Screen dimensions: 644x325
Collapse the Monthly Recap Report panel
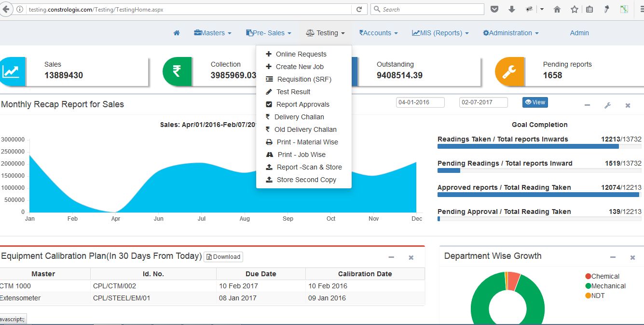point(587,105)
